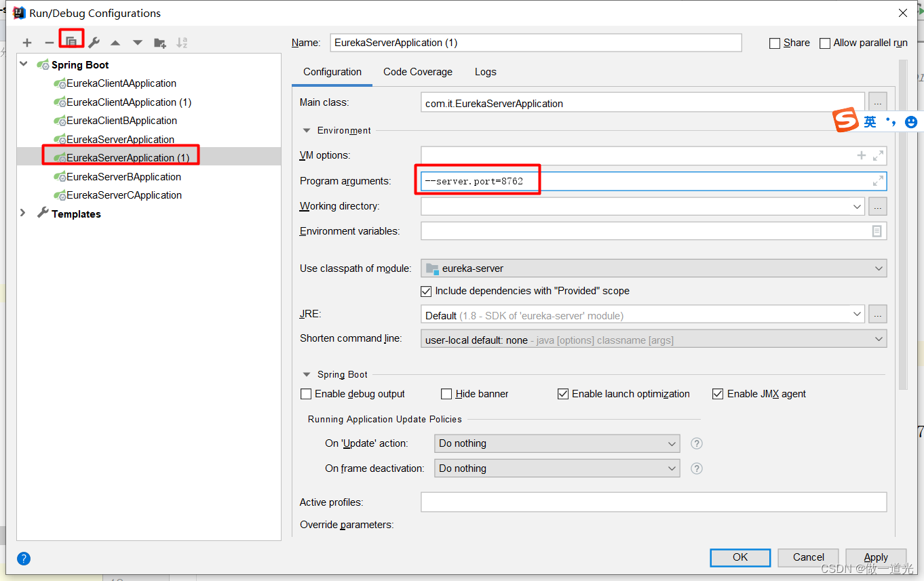Open the JRE dropdown
Screen dimensions: 924x581
[858, 314]
